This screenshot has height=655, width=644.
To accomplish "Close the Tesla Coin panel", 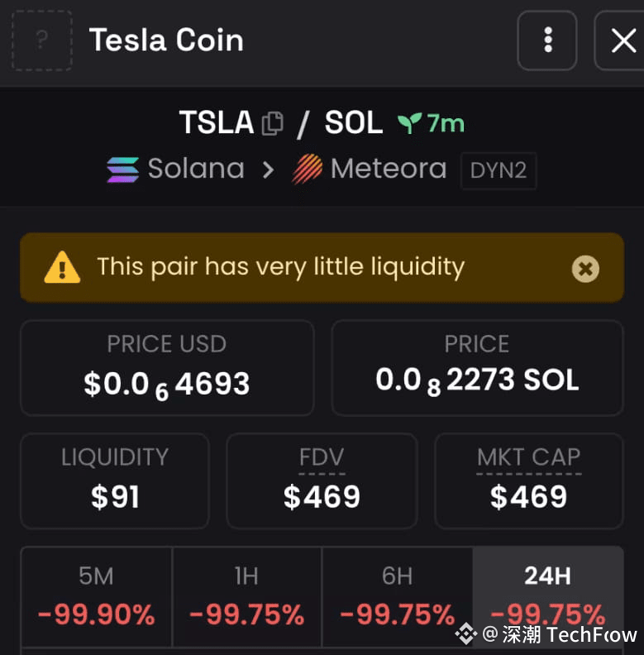I will (x=622, y=41).
